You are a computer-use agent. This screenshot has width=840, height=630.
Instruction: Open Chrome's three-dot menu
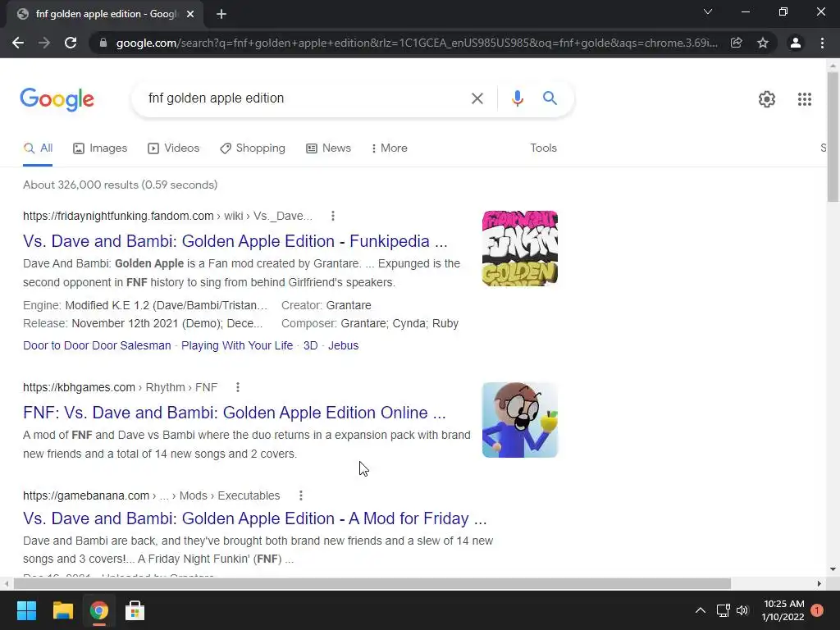(x=822, y=43)
